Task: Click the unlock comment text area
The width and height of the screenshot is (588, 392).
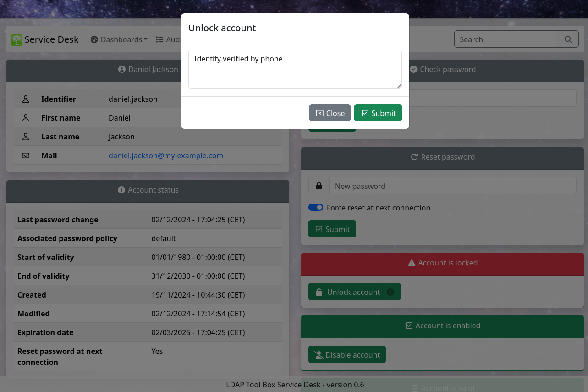Action: coord(295,69)
